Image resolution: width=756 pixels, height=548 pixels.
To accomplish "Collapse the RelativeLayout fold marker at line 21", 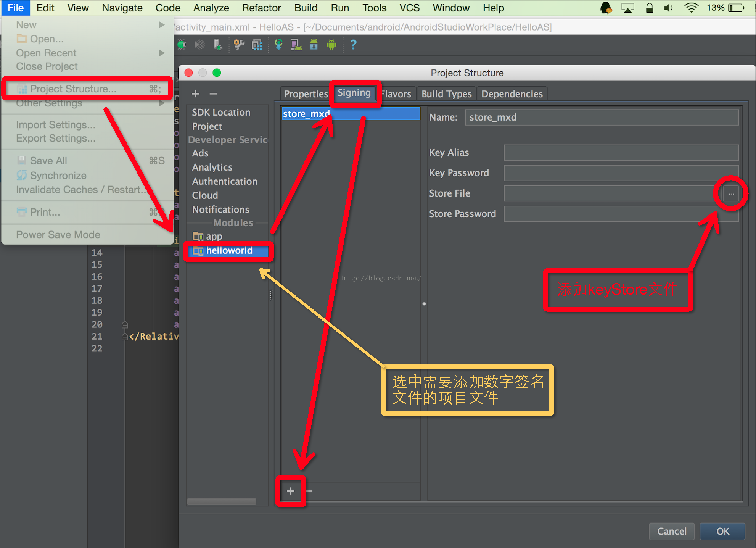I will pos(125,337).
